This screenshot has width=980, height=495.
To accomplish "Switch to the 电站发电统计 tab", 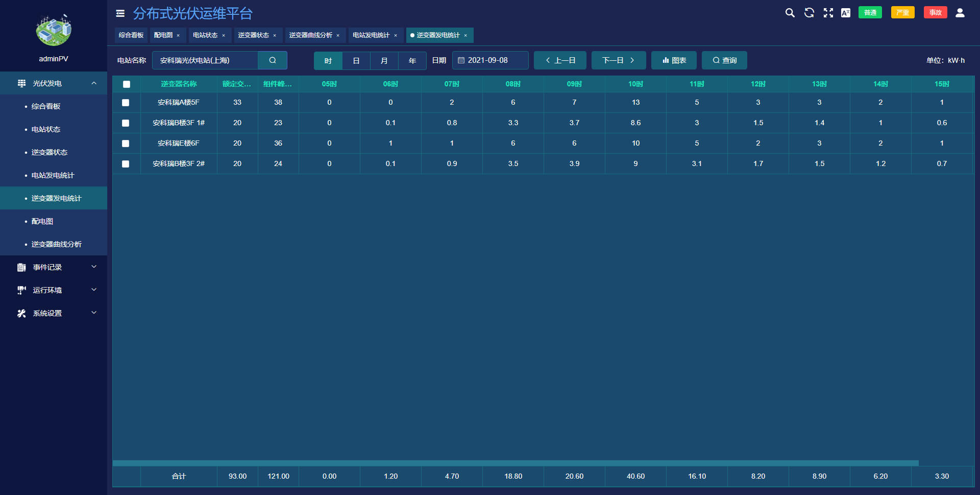I will pyautogui.click(x=371, y=35).
